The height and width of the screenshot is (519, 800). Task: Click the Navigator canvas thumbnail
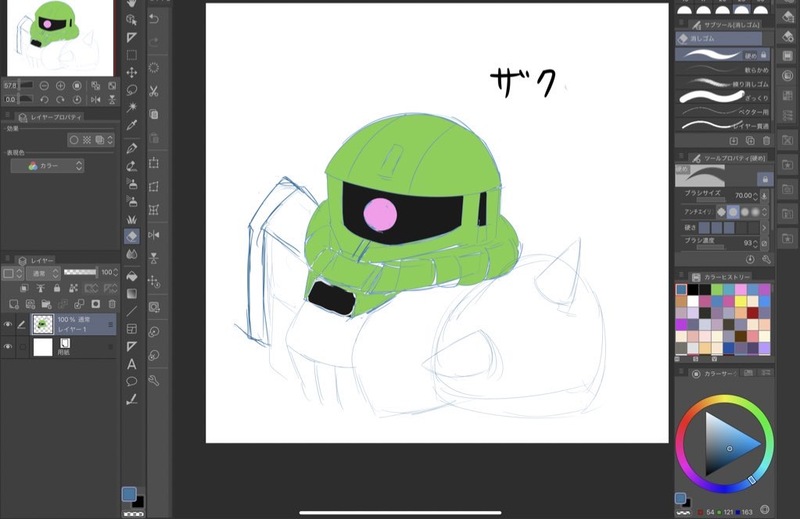60,38
